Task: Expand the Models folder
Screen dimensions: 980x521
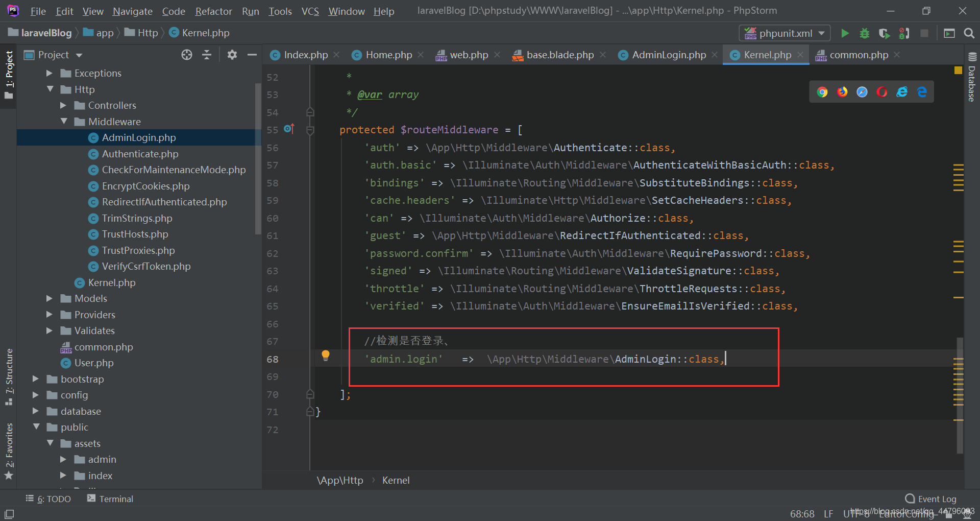Action: coord(50,298)
